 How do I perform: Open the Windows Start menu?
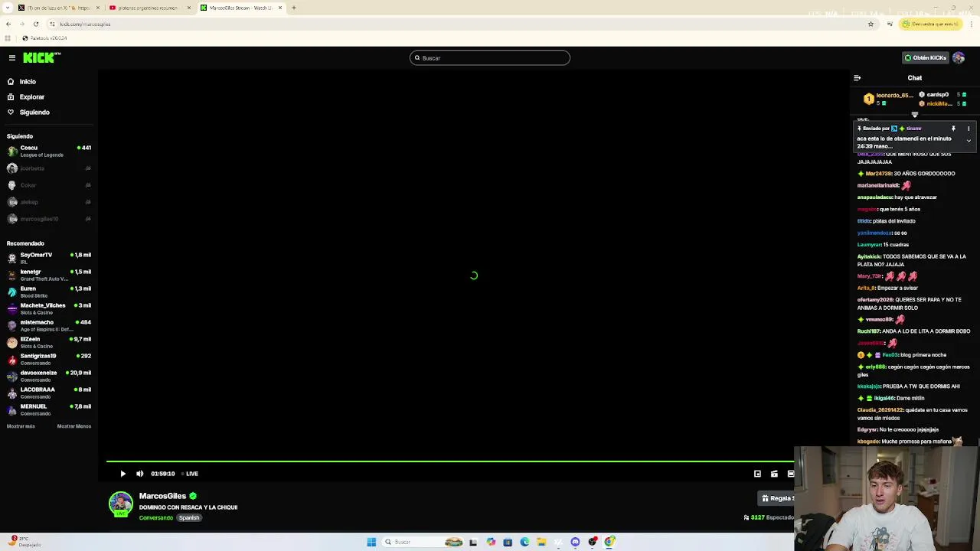point(371,542)
